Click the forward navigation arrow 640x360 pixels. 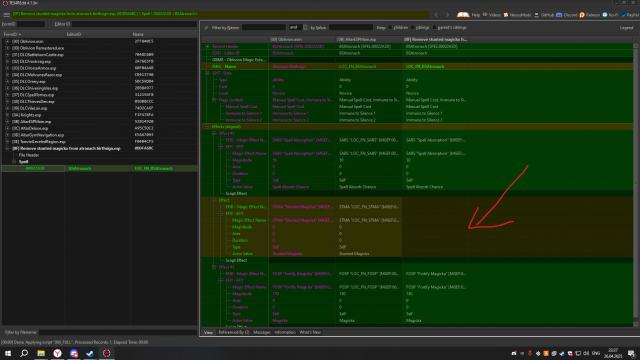click(447, 15)
